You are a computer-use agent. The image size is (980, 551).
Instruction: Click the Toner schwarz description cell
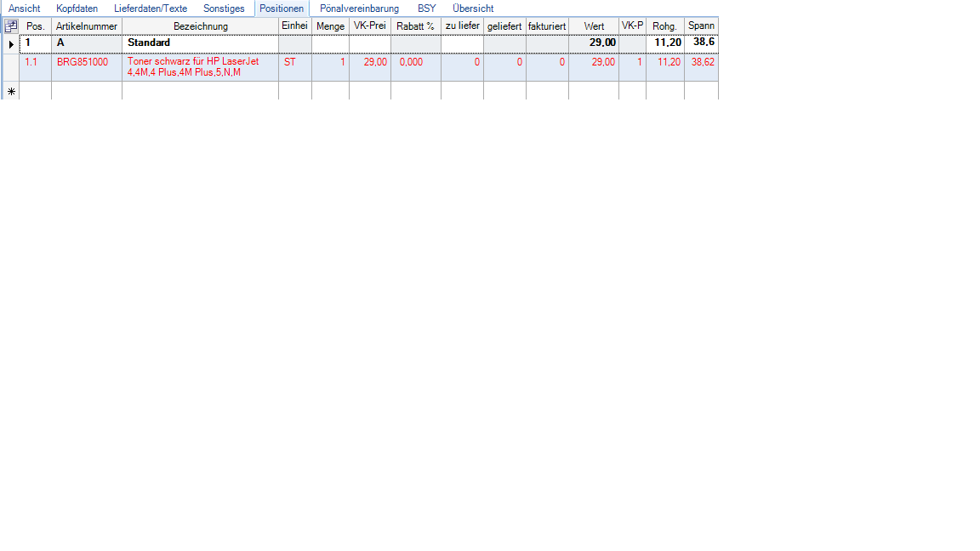196,67
